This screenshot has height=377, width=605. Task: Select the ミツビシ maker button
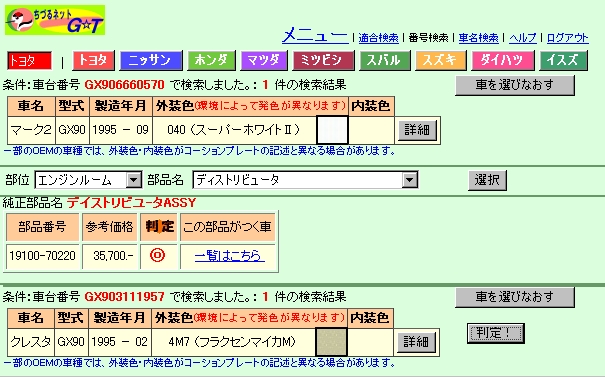323,61
